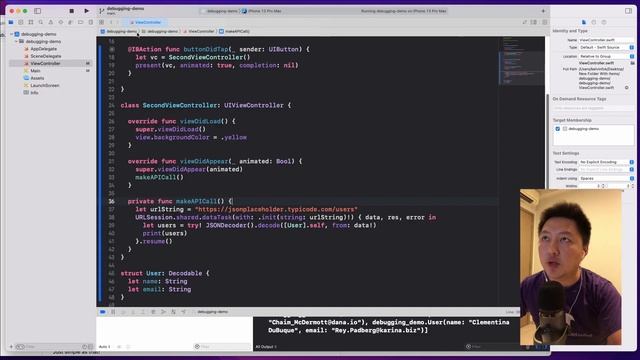
Task: Add a new editor tab with the plus button
Action: (543, 11)
